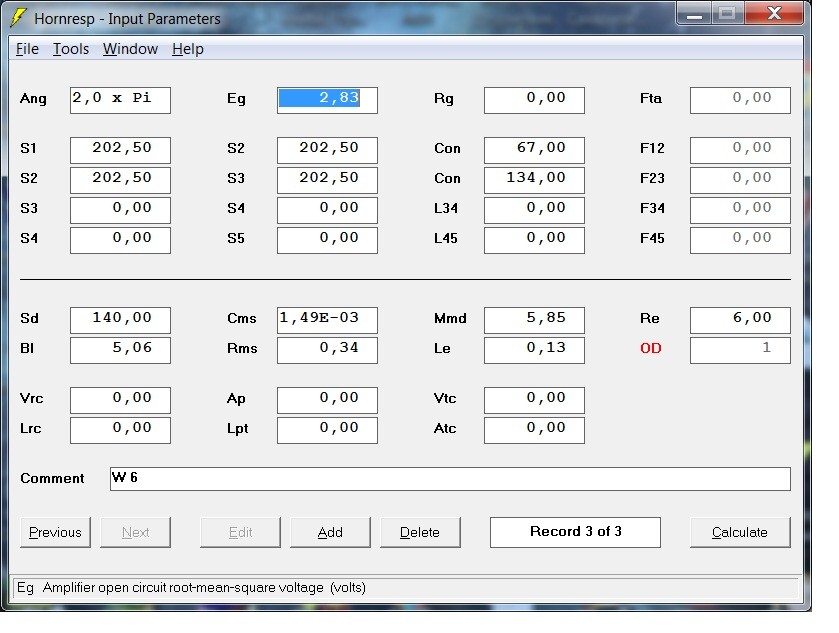
Task: Click the Hornresp lightning bolt title icon
Action: [x=18, y=18]
